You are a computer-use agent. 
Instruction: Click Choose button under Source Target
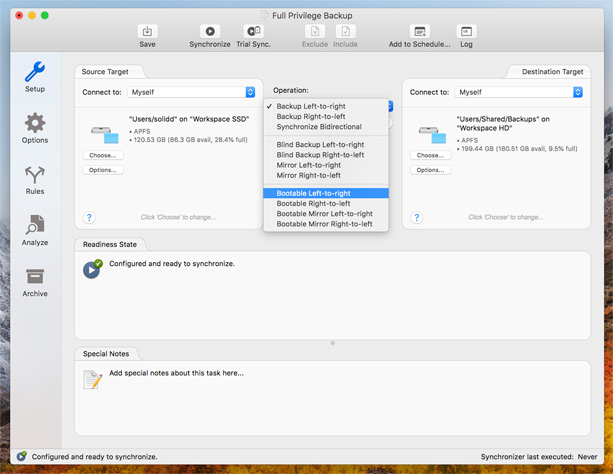point(103,155)
